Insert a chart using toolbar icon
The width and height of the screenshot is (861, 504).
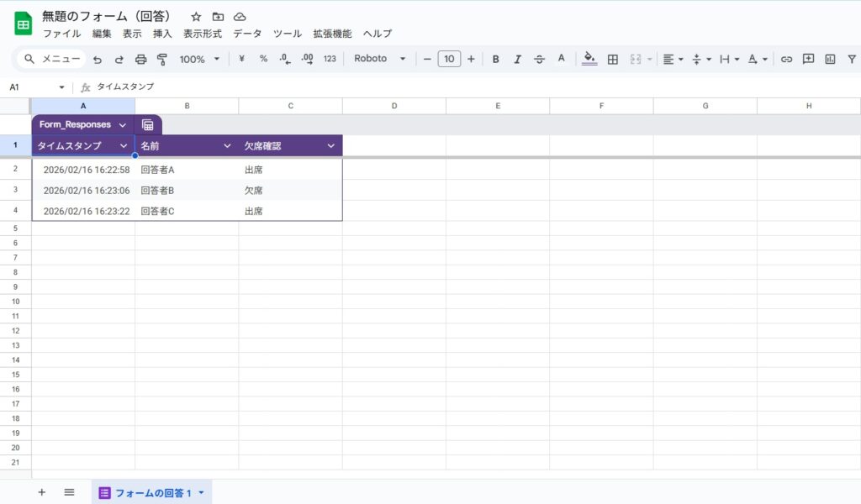coord(830,60)
